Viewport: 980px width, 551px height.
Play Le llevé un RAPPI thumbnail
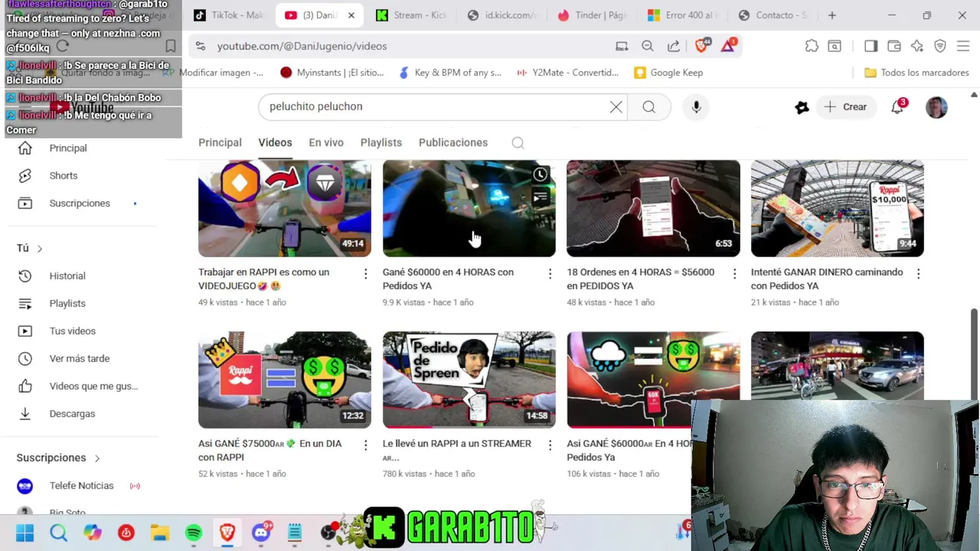click(x=469, y=380)
